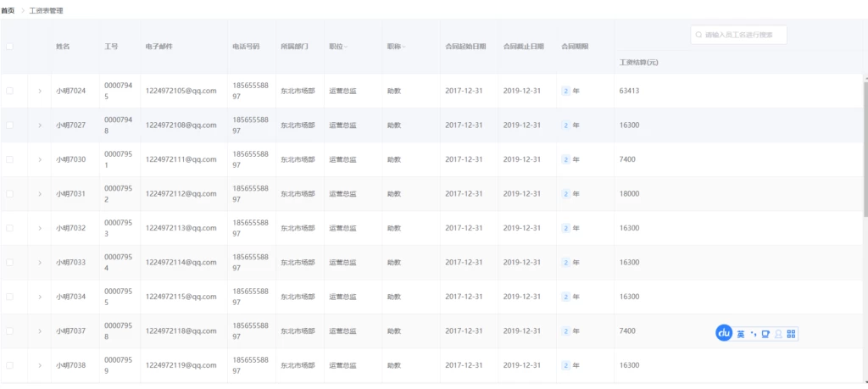Check the checkbox for row 小明7024
The image size is (868, 389).
[x=10, y=90]
